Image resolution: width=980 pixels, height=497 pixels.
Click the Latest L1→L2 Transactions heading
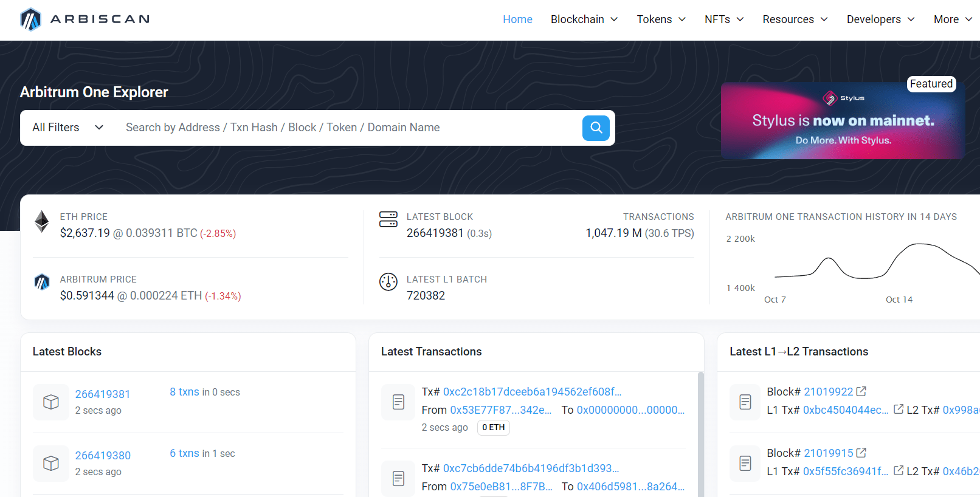[x=799, y=352]
